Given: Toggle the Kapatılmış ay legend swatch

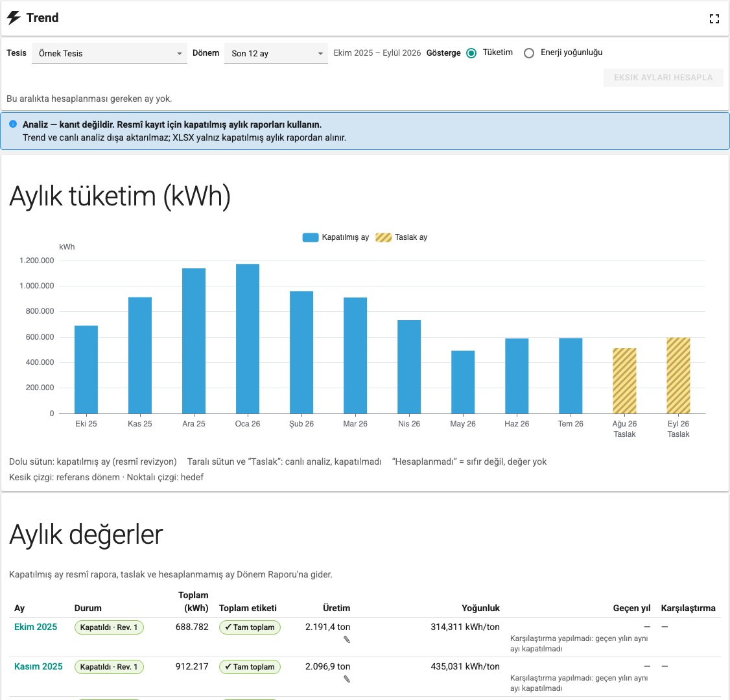Looking at the screenshot, I should pyautogui.click(x=311, y=237).
